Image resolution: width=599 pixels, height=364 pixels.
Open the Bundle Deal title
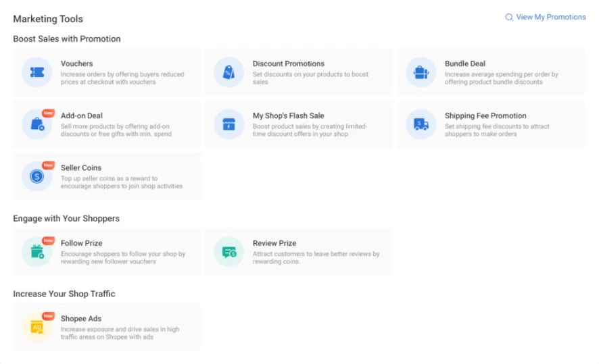[x=465, y=63]
